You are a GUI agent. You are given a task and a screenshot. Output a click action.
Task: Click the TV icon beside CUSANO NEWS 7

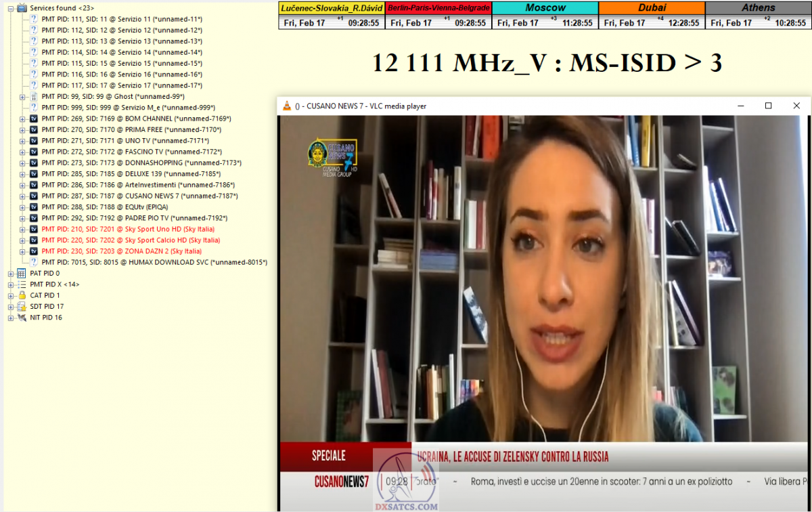[33, 196]
